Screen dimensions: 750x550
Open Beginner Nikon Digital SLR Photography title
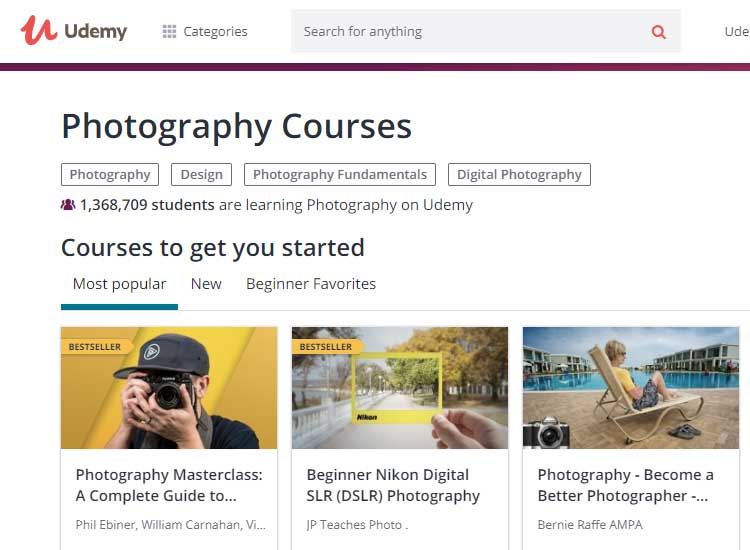click(x=393, y=485)
